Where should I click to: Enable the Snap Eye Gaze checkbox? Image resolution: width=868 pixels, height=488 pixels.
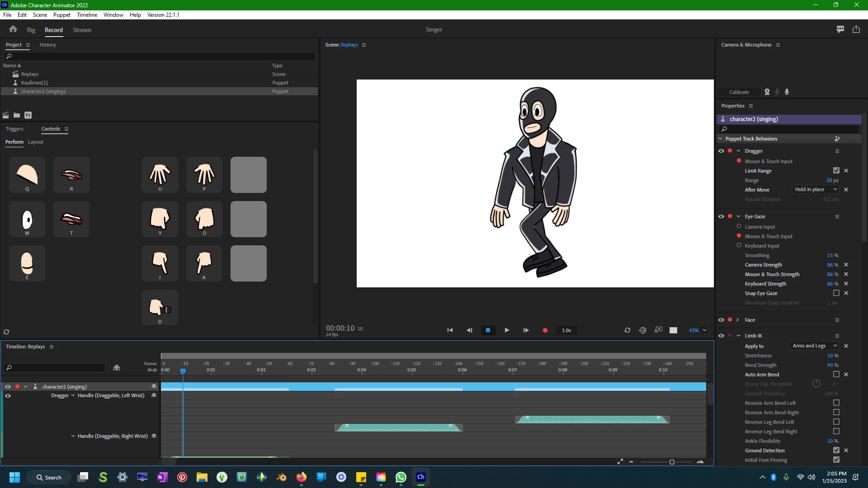point(836,293)
